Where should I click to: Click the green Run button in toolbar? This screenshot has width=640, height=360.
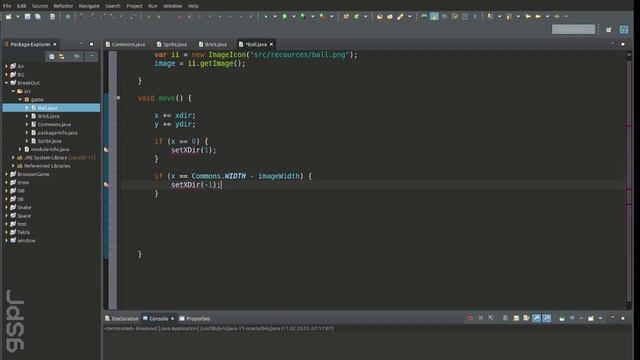[x=284, y=17]
